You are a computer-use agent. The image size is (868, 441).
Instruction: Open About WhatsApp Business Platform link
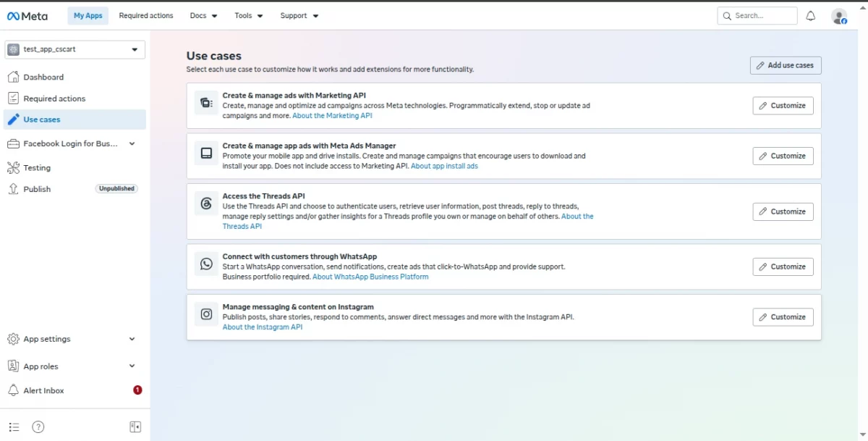pos(370,277)
